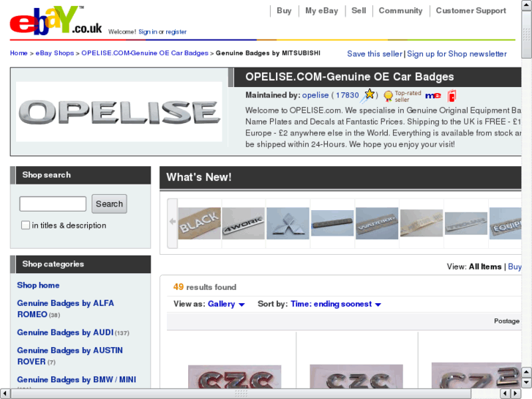Open the opelise seller profile link
The height and width of the screenshot is (399, 532).
pos(315,95)
